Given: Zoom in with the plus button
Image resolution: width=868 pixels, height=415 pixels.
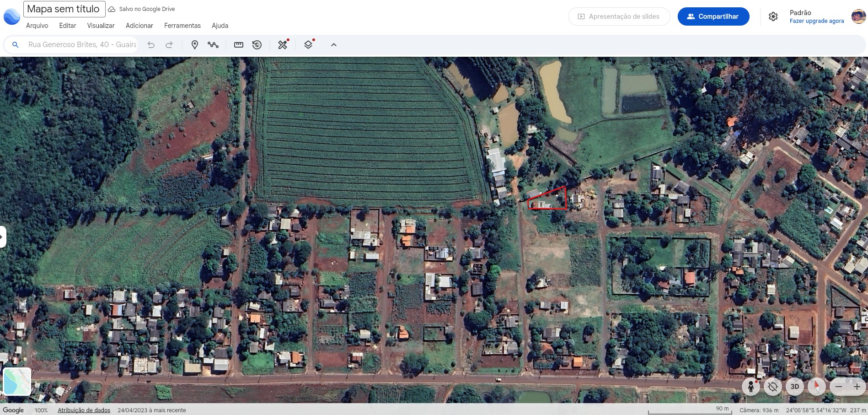Looking at the screenshot, I should [x=857, y=387].
